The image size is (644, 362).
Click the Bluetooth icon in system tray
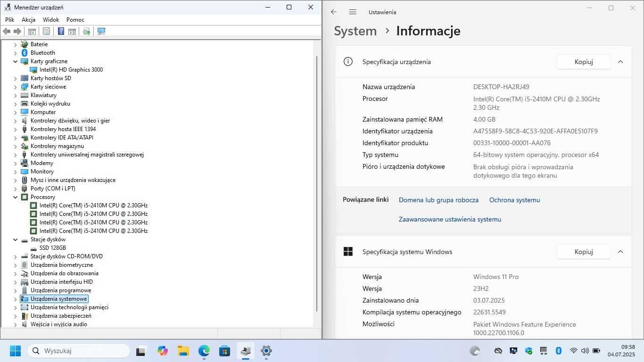pos(559,351)
